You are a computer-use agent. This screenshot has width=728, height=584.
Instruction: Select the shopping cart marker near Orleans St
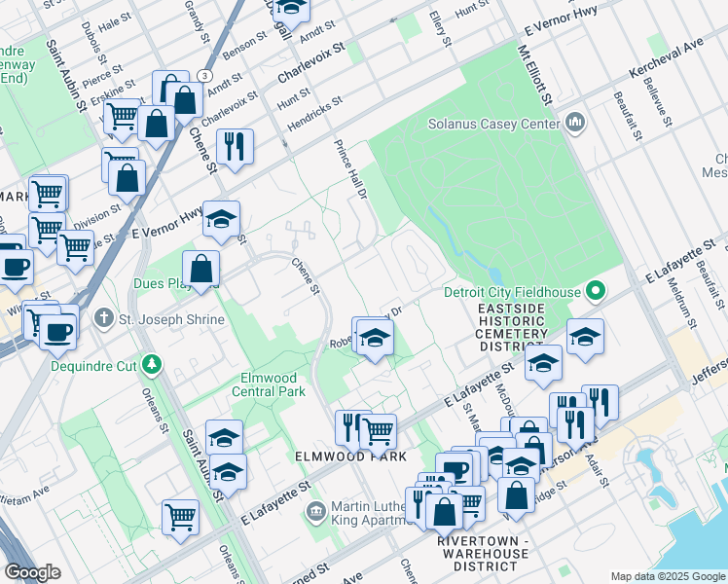(x=180, y=517)
